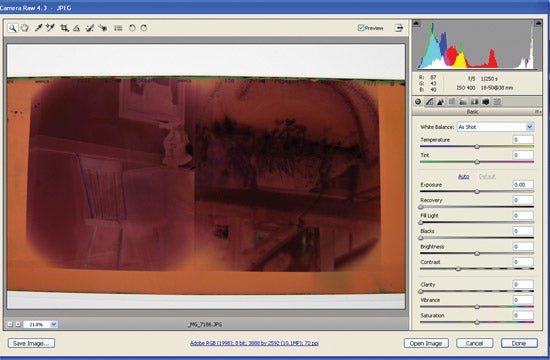
Task: Switch to the Basic panel tab
Action: (418, 102)
